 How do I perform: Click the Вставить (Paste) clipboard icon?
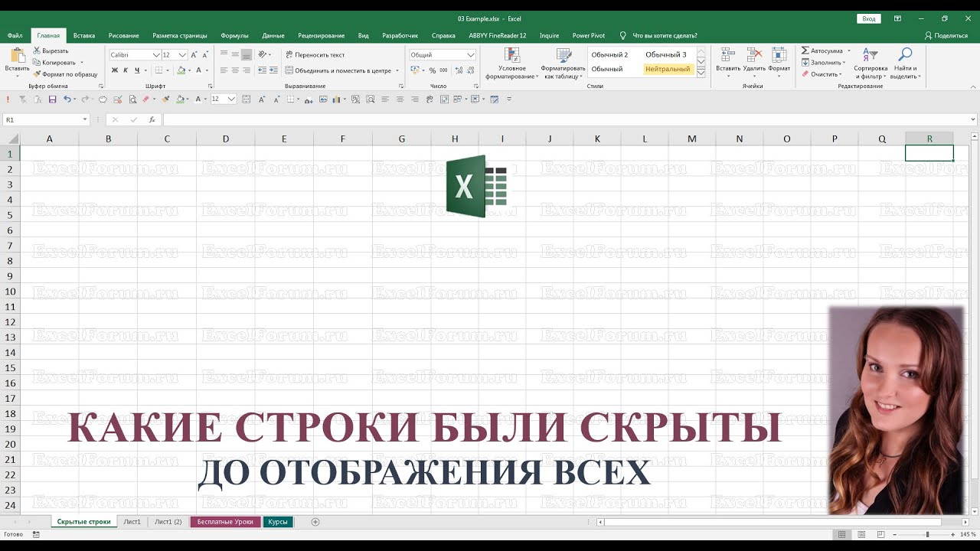coord(17,55)
